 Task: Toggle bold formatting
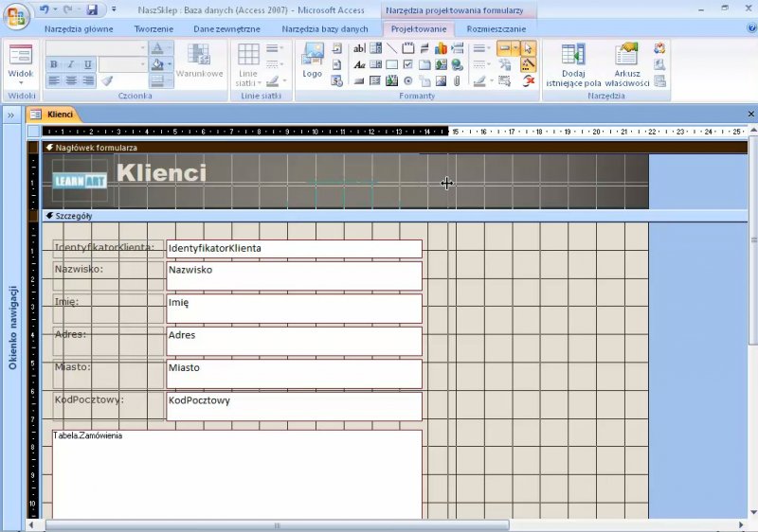54,64
